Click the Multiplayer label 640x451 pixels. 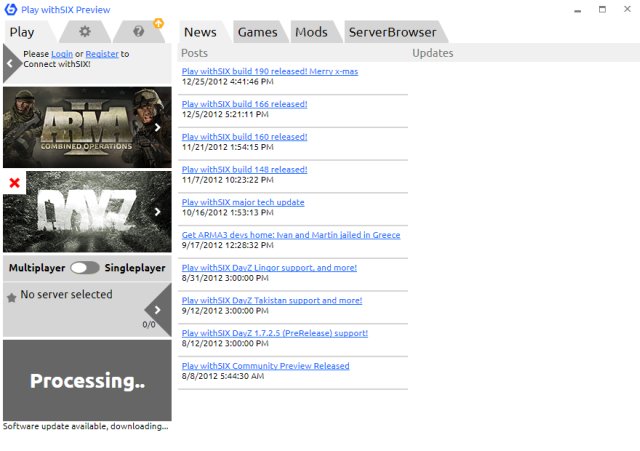(37, 268)
